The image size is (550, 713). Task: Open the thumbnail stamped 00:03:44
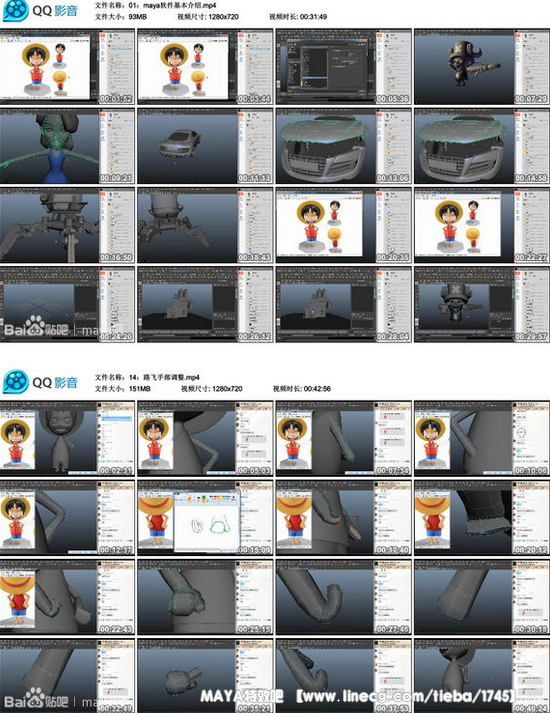[x=205, y=67]
